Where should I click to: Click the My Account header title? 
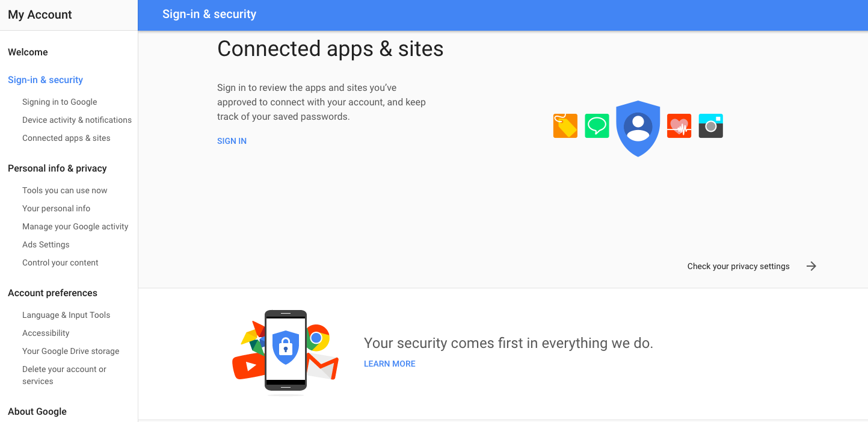point(40,15)
